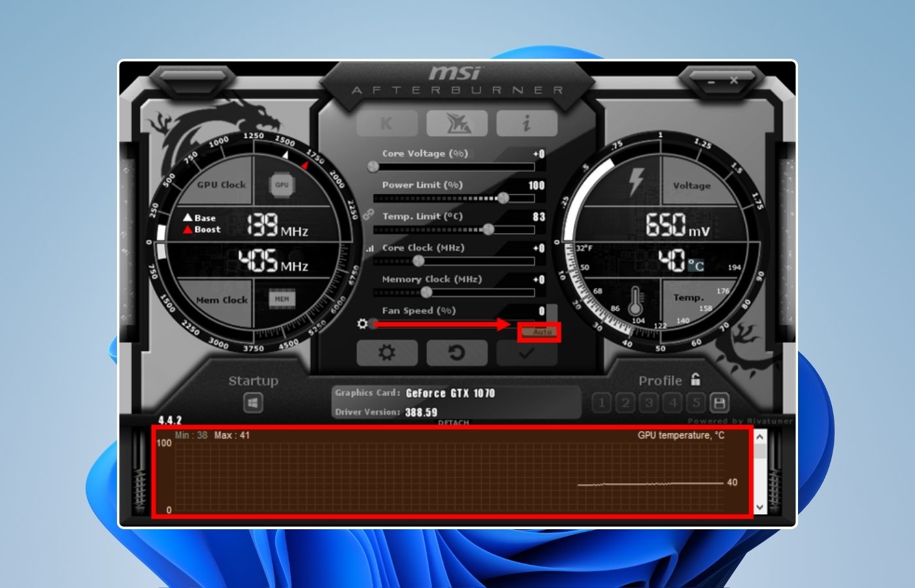Click the Memory Clock slider handle

(427, 292)
